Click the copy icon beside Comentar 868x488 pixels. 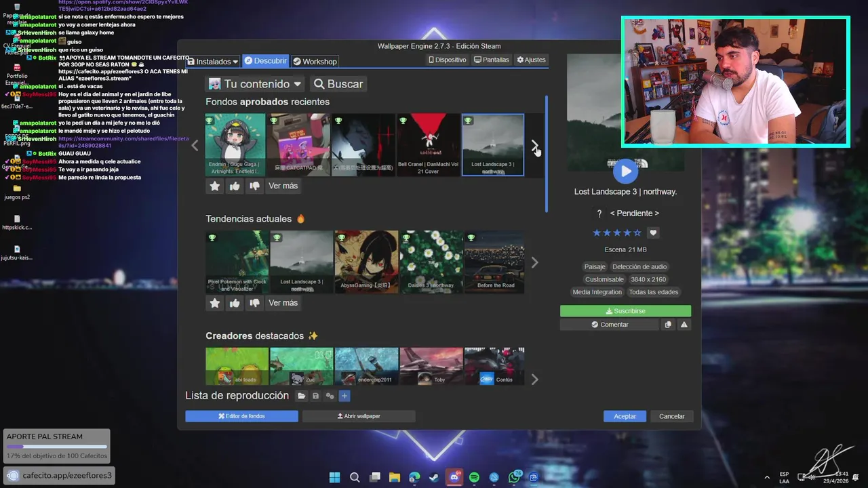(668, 325)
